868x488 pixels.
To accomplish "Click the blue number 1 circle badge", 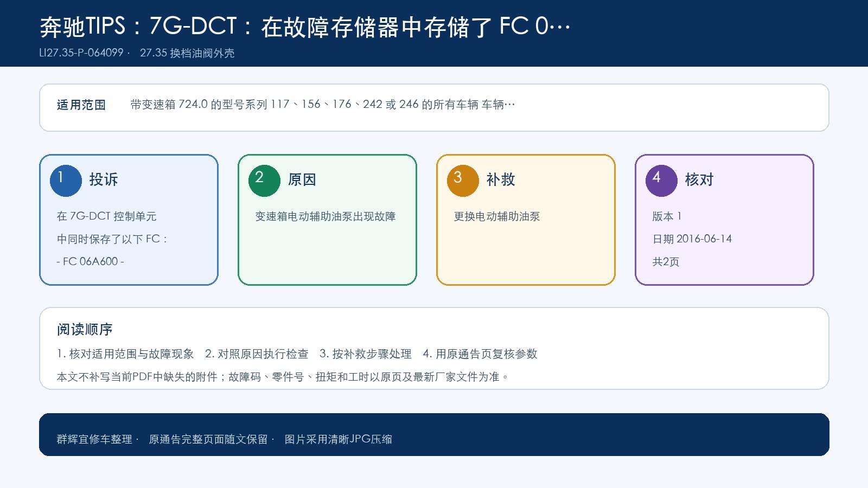I will click(66, 181).
